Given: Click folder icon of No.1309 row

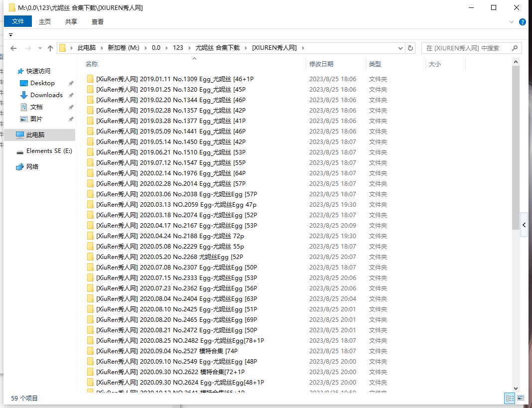Looking at the screenshot, I should (90, 79).
